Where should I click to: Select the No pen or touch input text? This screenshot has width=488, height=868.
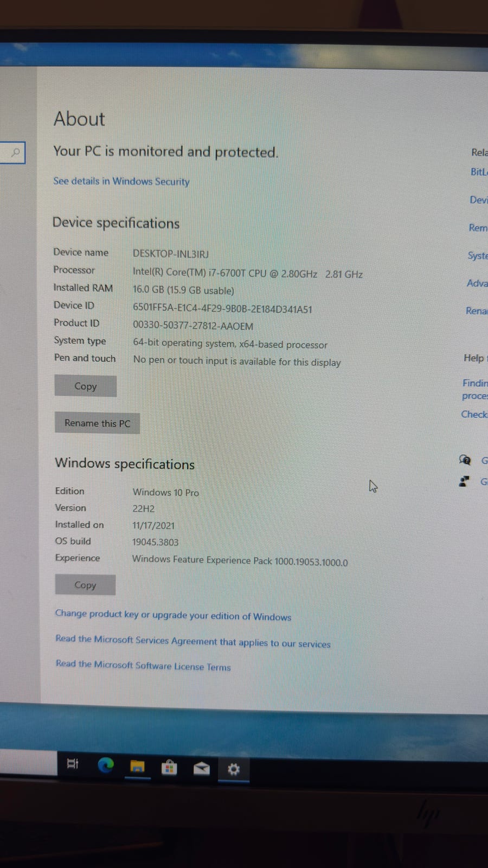point(237,361)
